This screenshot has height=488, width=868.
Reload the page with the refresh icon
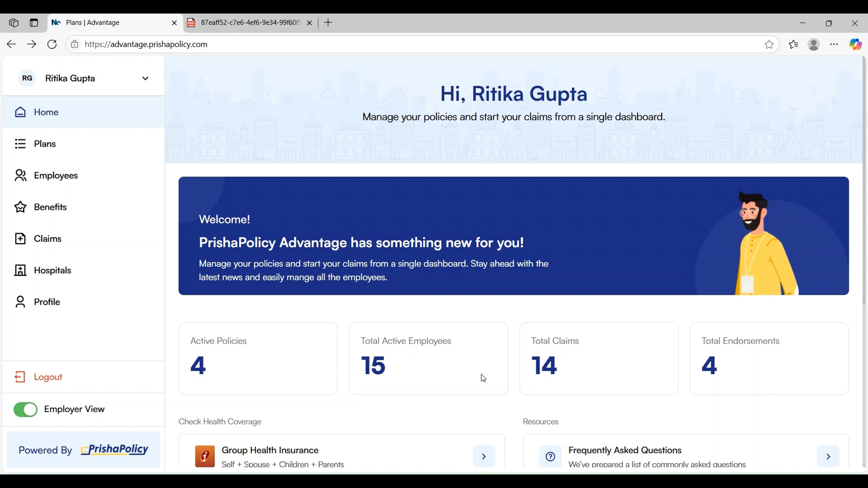coord(52,44)
